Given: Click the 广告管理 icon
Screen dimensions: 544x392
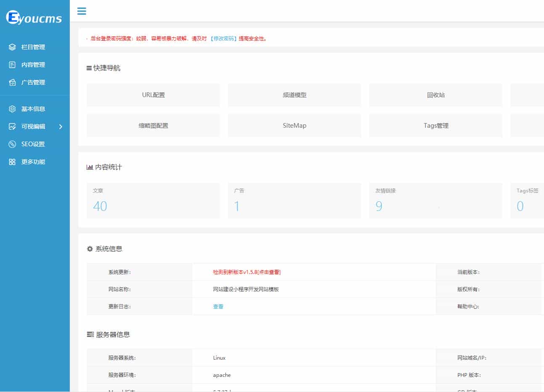Looking at the screenshot, I should tap(12, 82).
